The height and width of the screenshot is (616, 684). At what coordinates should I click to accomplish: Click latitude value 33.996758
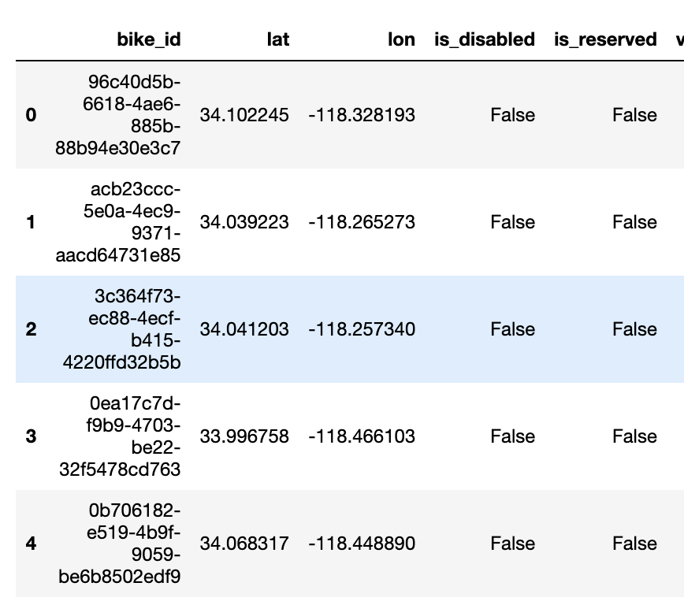pos(244,436)
